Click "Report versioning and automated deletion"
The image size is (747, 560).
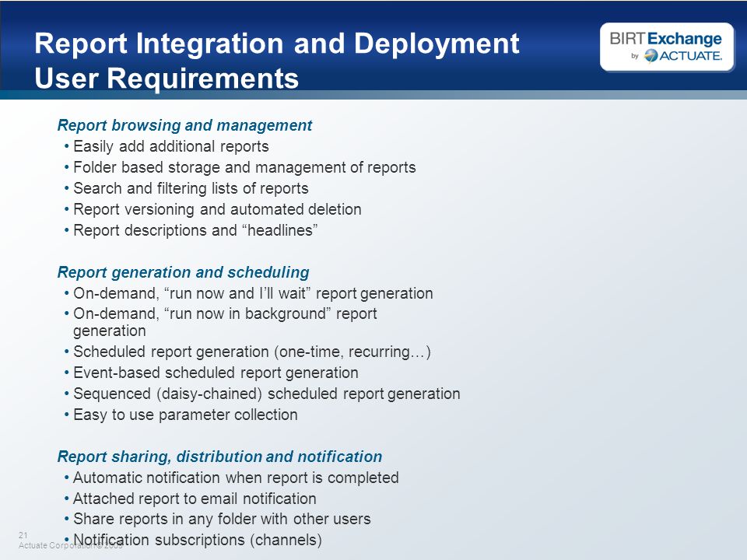[x=217, y=209]
